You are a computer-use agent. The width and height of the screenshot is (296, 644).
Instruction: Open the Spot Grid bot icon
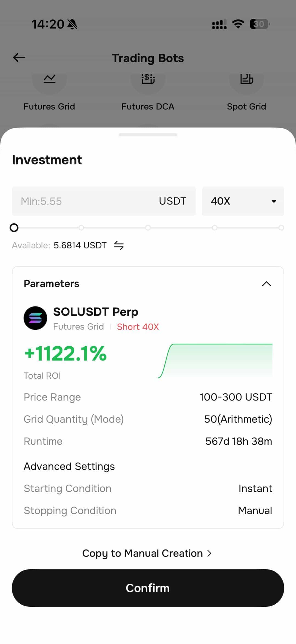246,80
